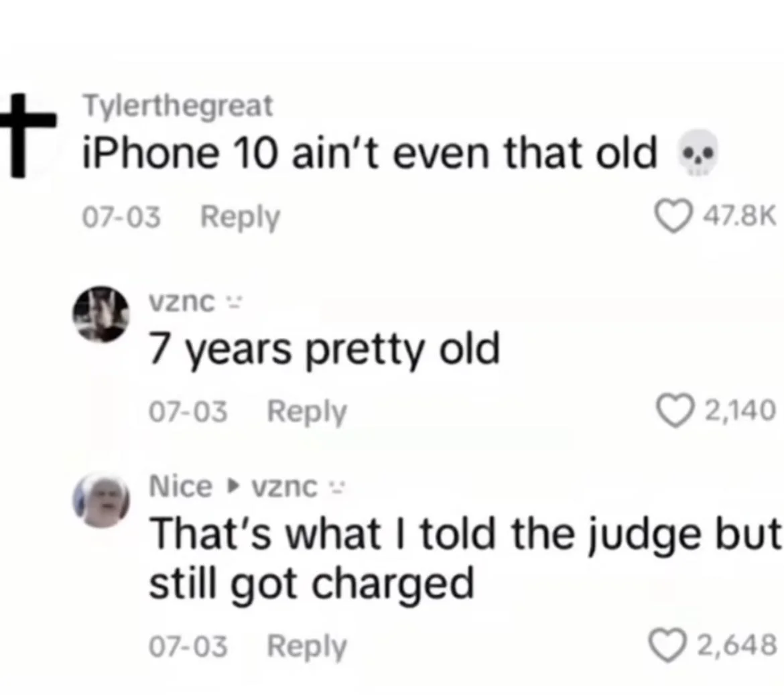
Task: Click the vznc mention after Nice's arrow
Action: coord(285,487)
